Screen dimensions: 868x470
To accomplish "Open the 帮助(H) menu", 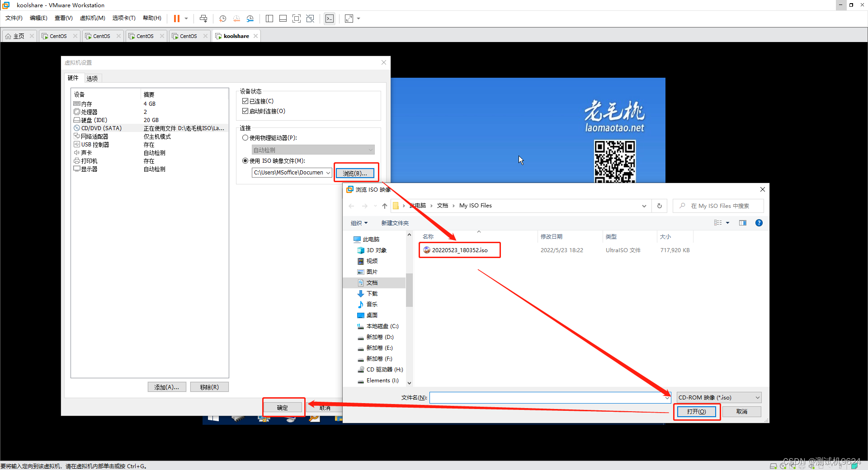I will [x=152, y=18].
